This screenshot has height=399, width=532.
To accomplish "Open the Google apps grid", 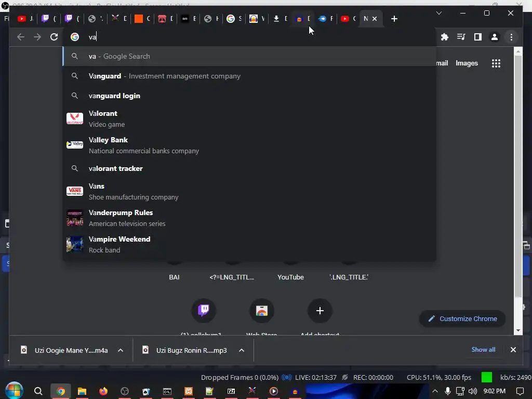I will coord(496,63).
